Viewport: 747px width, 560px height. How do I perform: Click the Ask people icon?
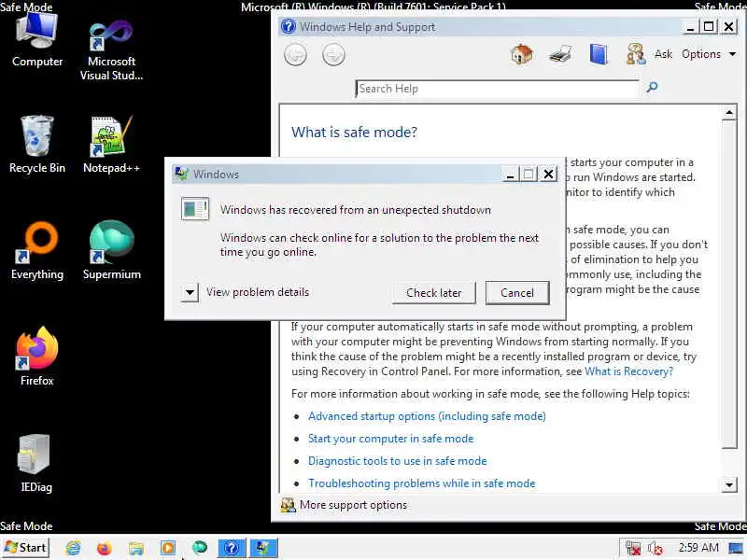636,54
